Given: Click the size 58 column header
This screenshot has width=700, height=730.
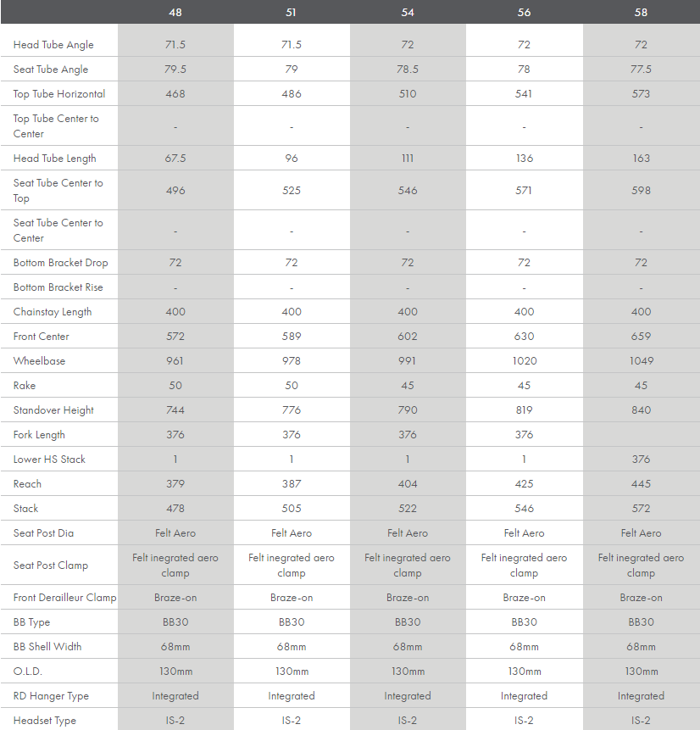Looking at the screenshot, I should (641, 12).
